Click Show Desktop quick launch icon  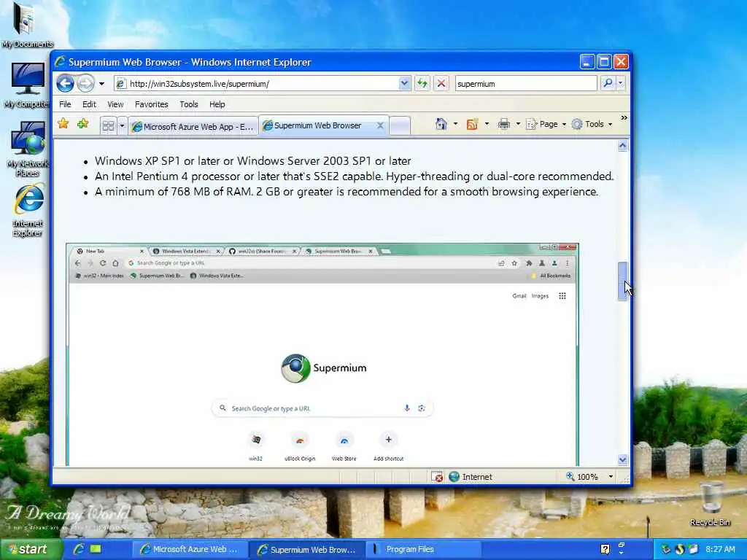pyautogui.click(x=96, y=549)
